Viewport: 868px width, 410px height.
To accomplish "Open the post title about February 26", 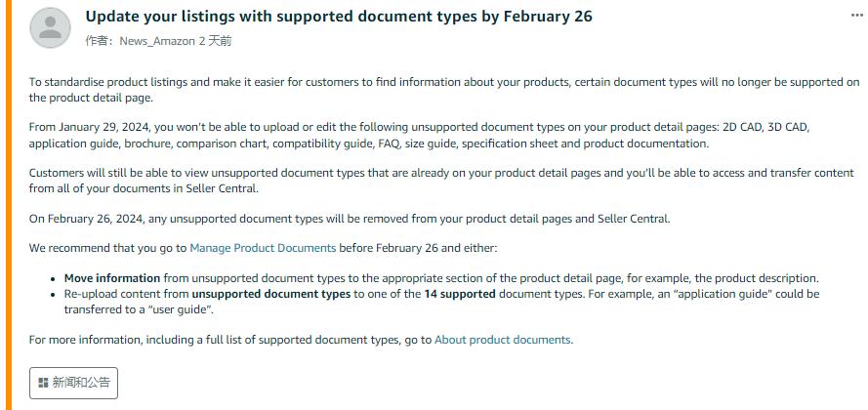I will click(339, 16).
